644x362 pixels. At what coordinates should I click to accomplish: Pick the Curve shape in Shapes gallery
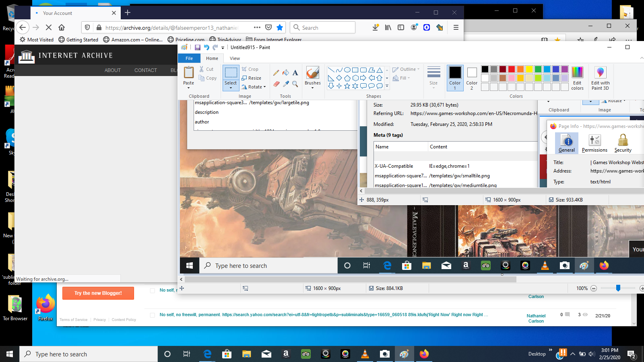(x=339, y=70)
